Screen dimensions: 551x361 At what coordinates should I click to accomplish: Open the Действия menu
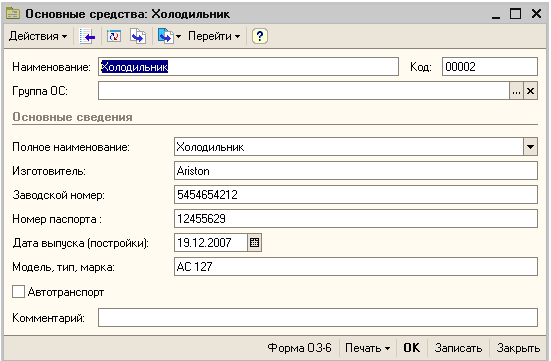(x=38, y=36)
